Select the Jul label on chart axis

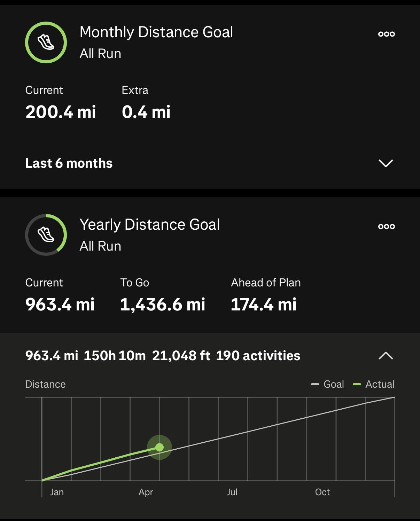click(x=232, y=492)
